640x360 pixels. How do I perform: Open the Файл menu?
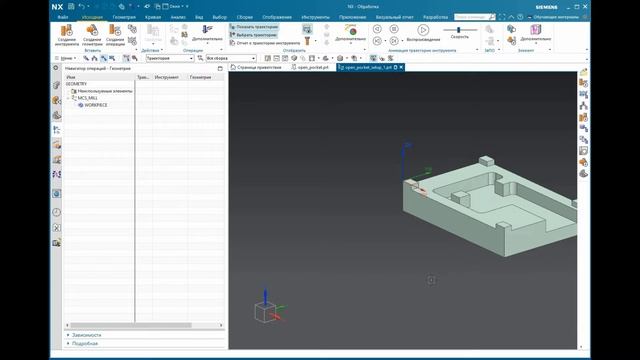[63, 17]
